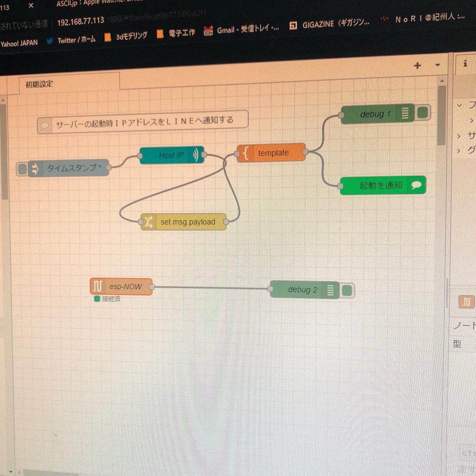Screen dimensions: 476x476
Task: Click output port of esp-NOW node
Action: [152, 287]
